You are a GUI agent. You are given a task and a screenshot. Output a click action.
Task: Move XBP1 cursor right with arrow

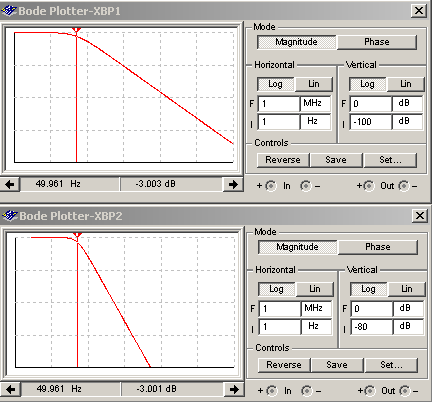233,184
